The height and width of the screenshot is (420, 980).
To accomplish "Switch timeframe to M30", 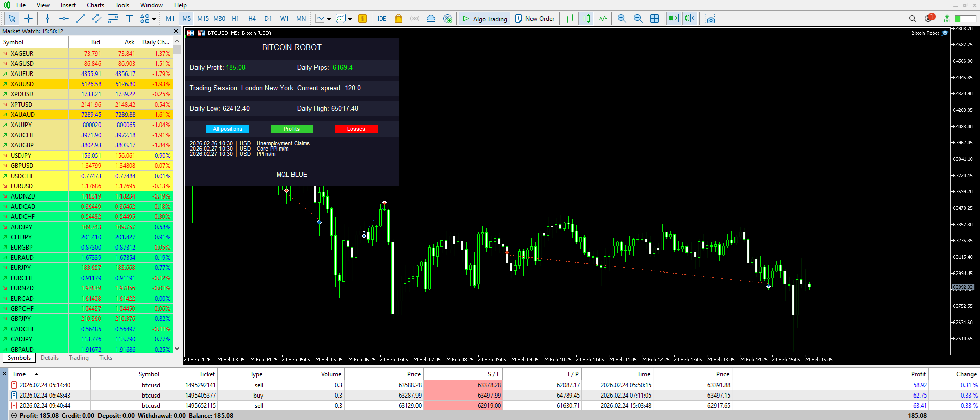I will [219, 19].
